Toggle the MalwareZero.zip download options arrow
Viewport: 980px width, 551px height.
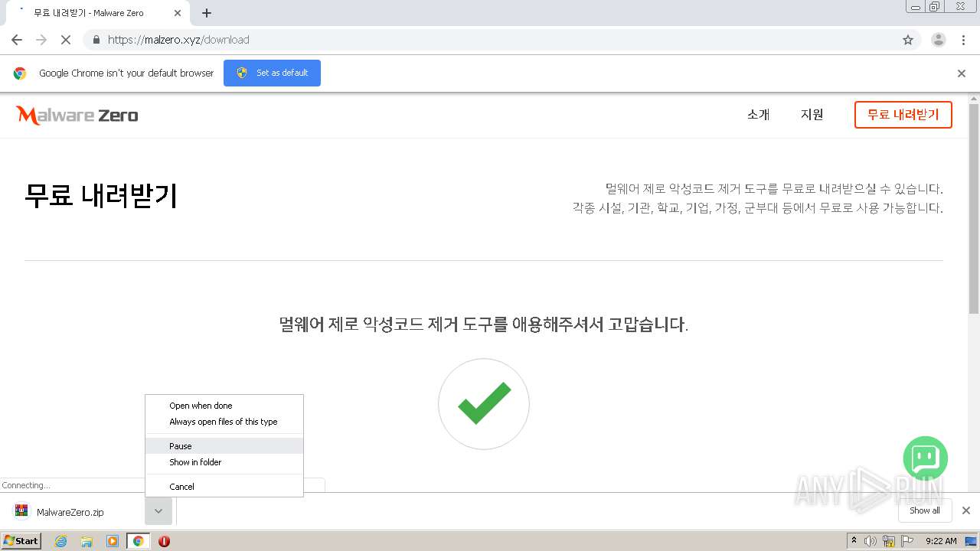[x=158, y=511]
